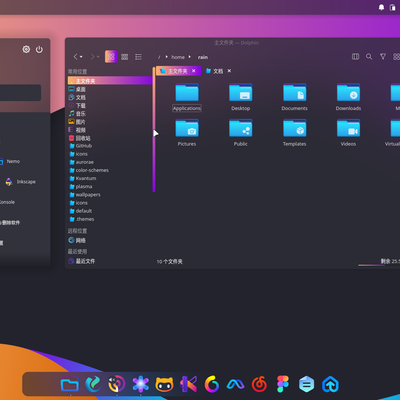Expand arrow before home in breadcrumb
This screenshot has width=400, height=400.
pyautogui.click(x=166, y=57)
